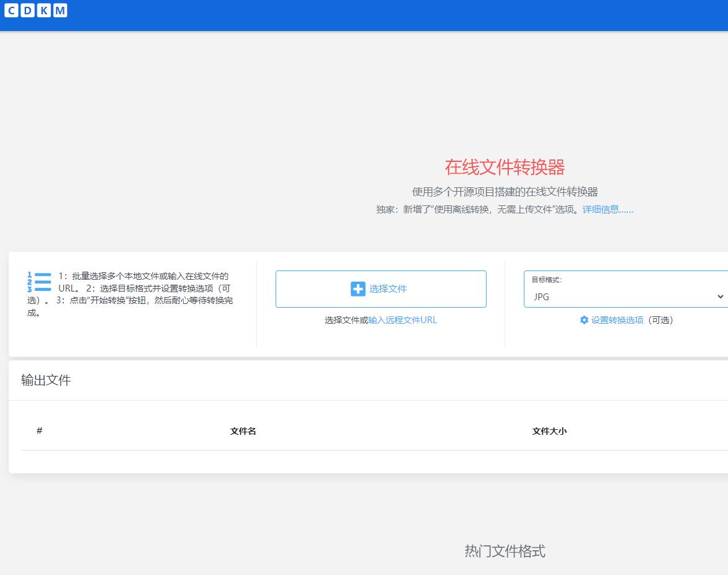Click the M tile in the CDKM logo
The width and height of the screenshot is (728, 575).
(x=60, y=10)
